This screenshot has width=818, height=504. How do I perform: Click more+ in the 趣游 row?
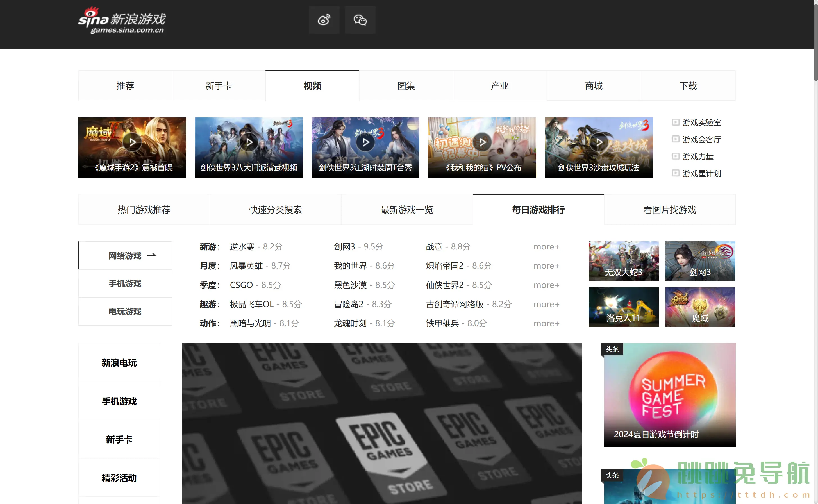click(546, 304)
